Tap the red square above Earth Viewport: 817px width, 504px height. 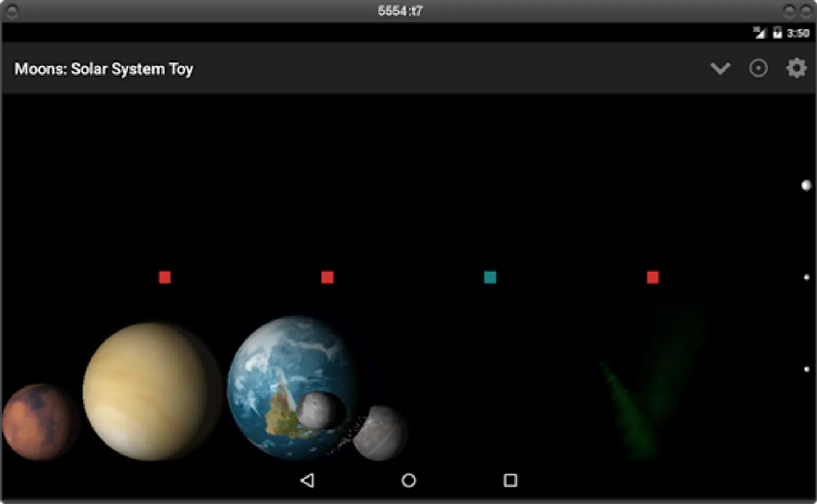pos(327,278)
